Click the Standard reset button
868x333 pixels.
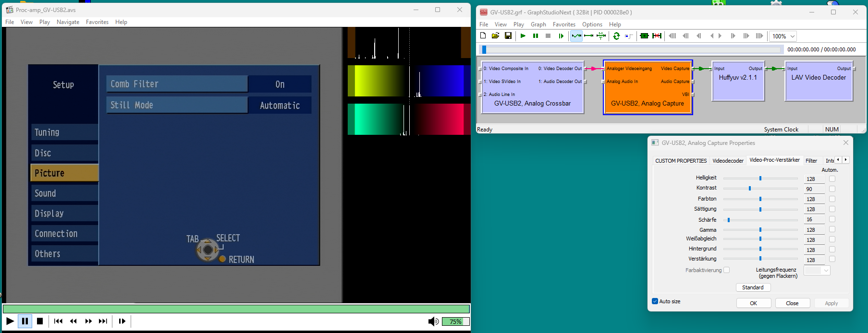(753, 287)
